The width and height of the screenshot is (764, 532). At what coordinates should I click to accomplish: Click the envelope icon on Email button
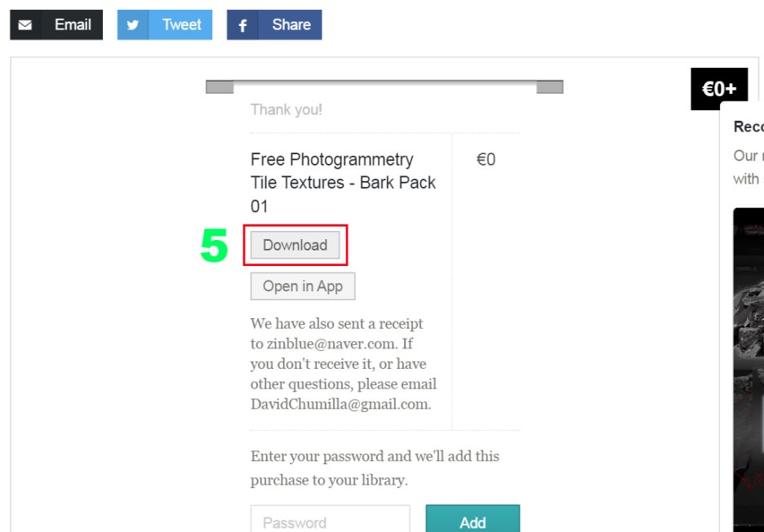(x=25, y=25)
